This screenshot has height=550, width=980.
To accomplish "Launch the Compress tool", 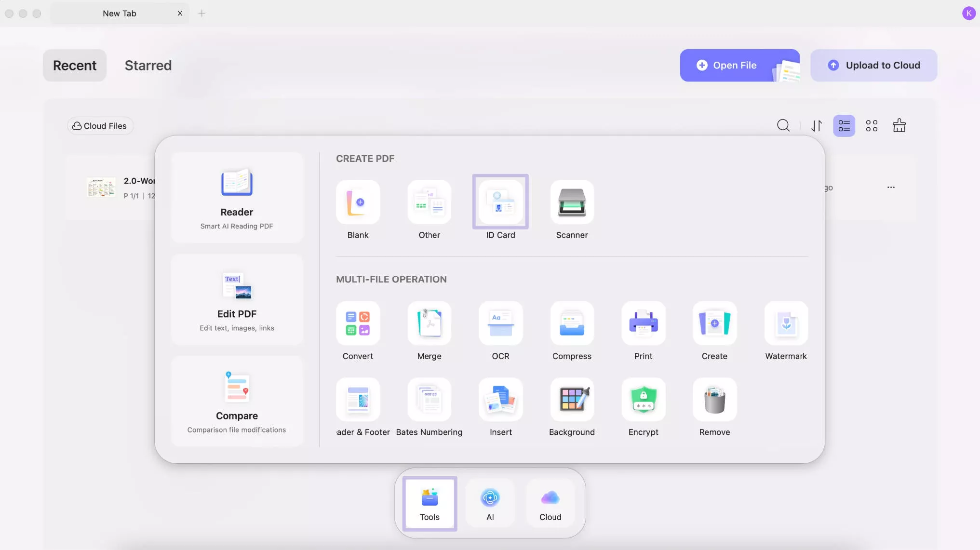I will tap(572, 323).
